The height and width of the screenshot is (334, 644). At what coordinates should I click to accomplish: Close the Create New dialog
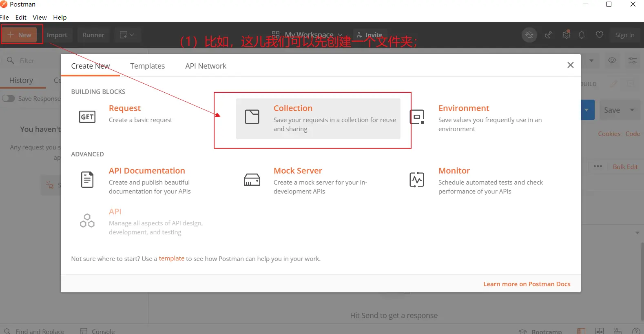pyautogui.click(x=571, y=65)
